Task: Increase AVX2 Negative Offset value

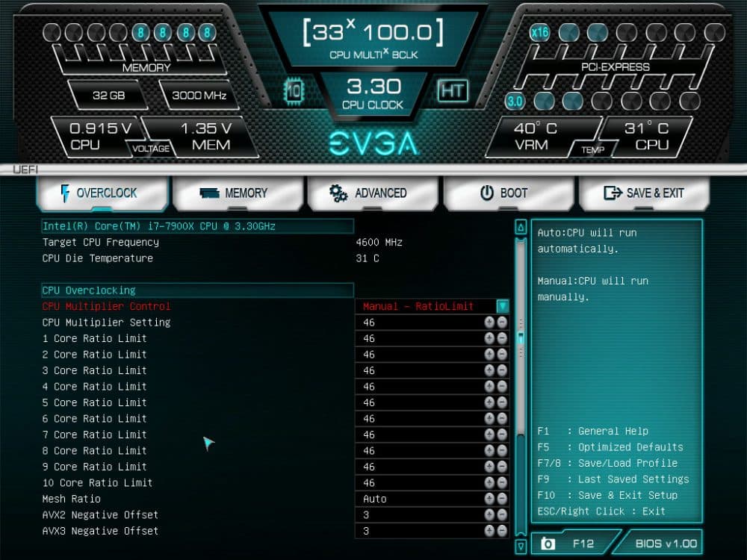Action: coord(489,514)
